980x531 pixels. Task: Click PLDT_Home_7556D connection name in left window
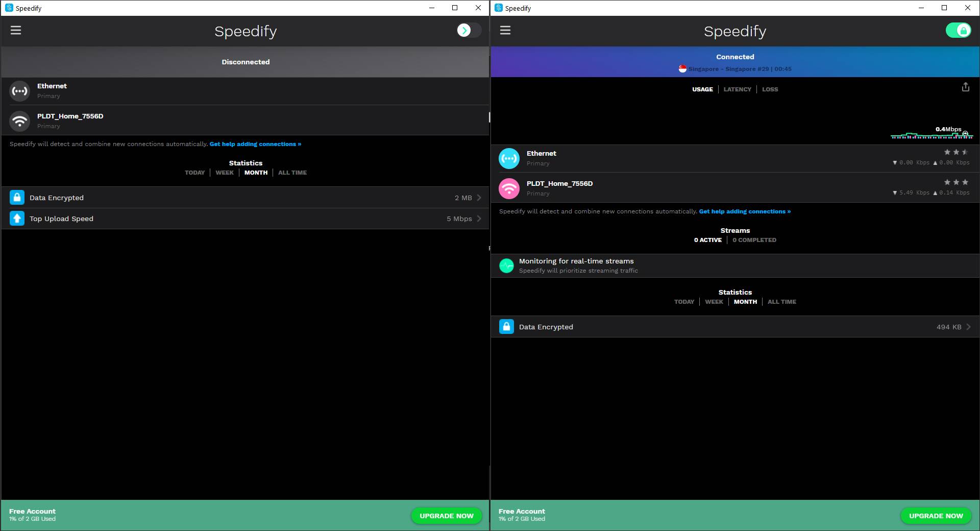[70, 116]
